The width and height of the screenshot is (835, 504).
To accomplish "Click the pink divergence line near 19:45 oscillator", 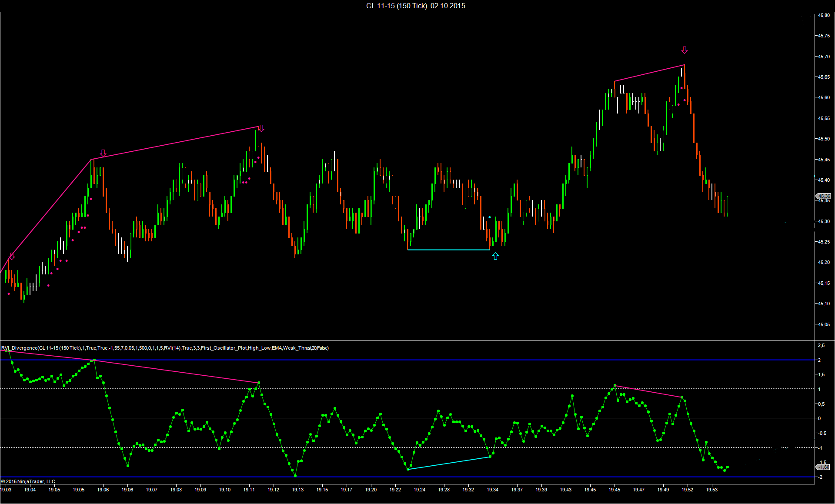I will pyautogui.click(x=648, y=391).
